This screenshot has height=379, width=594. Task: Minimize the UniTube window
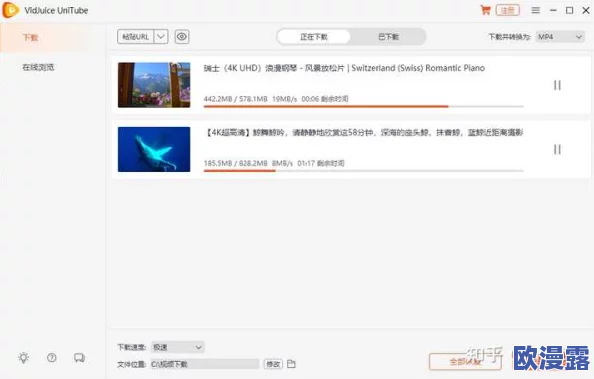[553, 10]
